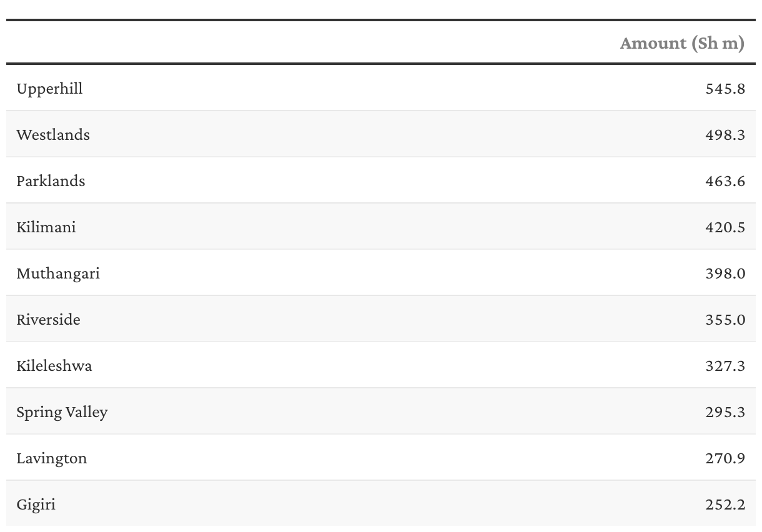Click the 398.0 Muthangari amount
This screenshot has width=762, height=532.
pos(725,273)
